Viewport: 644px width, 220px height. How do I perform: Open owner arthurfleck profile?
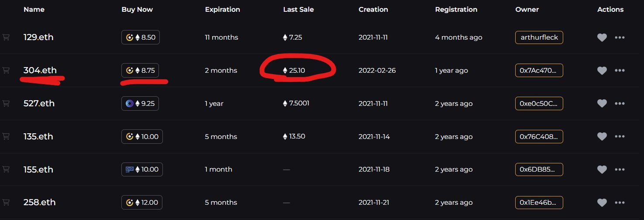(539, 37)
